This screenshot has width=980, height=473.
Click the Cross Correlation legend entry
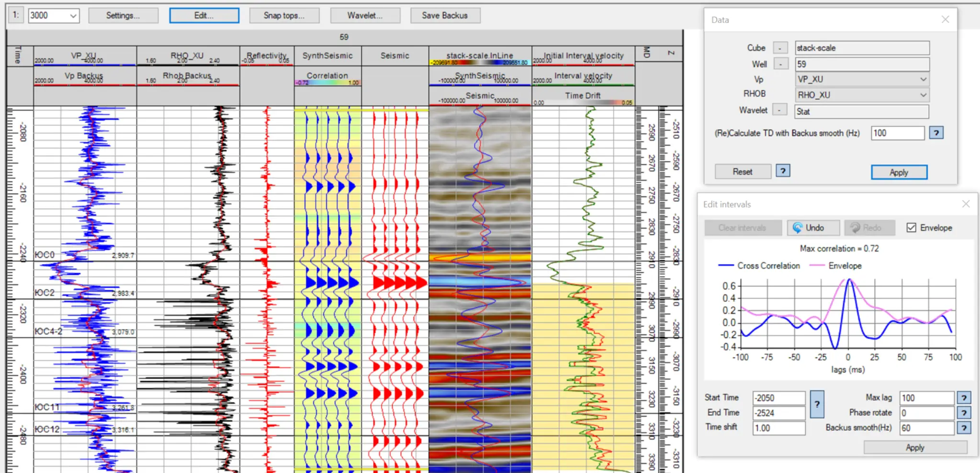(x=759, y=265)
